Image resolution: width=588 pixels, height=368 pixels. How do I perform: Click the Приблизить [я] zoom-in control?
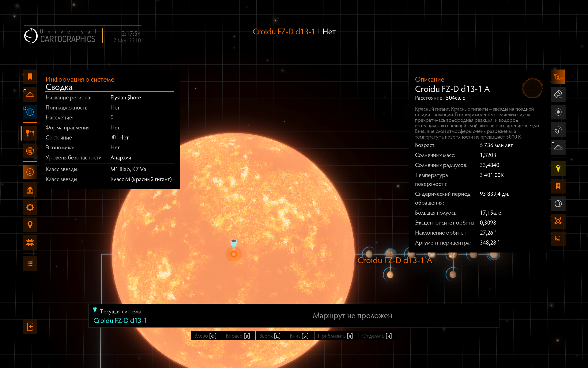pos(335,336)
